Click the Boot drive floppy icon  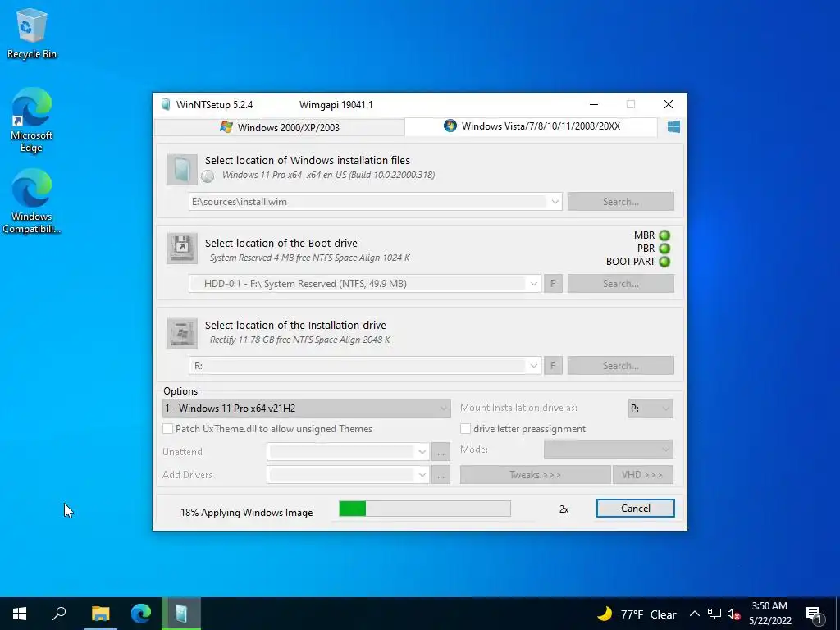(x=181, y=248)
